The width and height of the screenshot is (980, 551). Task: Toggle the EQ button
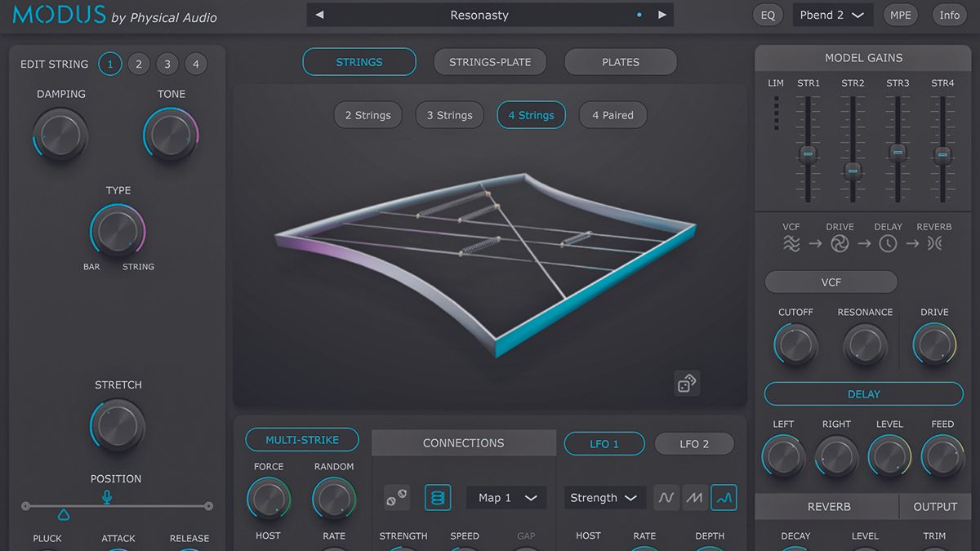tap(768, 15)
